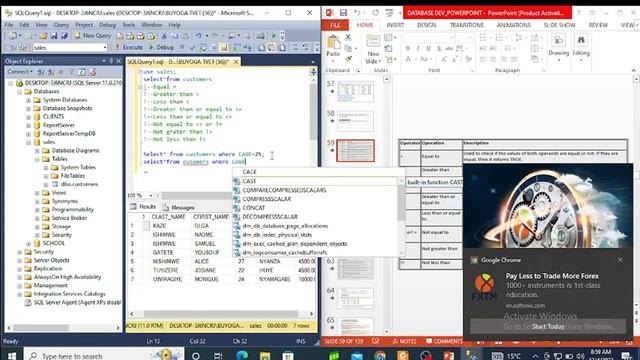Image resolution: width=640 pixels, height=360 pixels.
Task: Click the Bold icon in PowerPoint ribbon
Action: tap(407, 49)
